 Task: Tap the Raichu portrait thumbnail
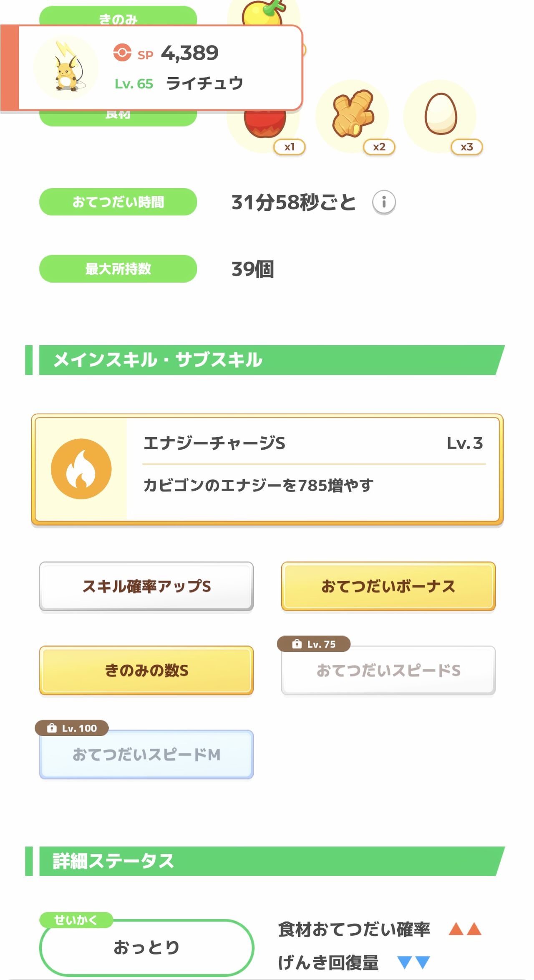point(66,68)
